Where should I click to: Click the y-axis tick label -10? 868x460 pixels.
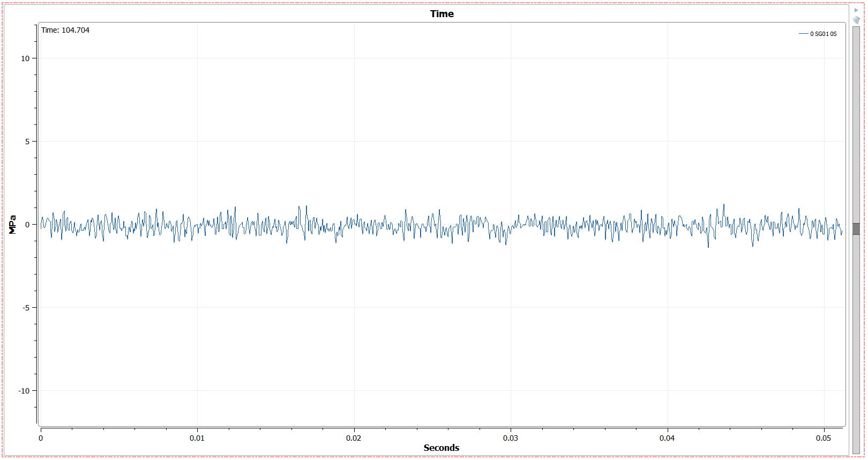24,391
